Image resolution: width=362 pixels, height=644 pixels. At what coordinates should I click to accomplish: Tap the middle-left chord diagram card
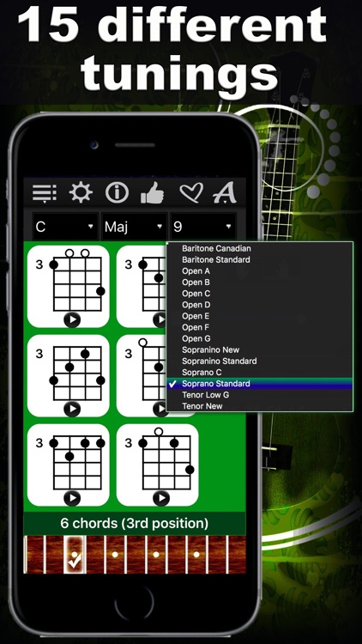click(x=69, y=376)
